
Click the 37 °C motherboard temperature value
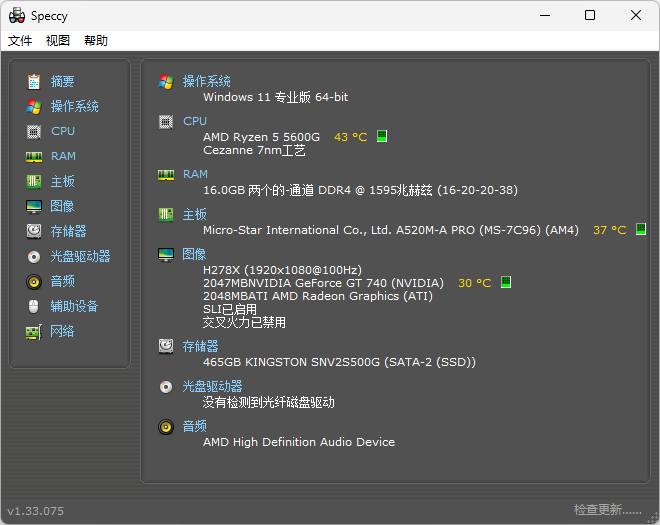[x=609, y=230]
